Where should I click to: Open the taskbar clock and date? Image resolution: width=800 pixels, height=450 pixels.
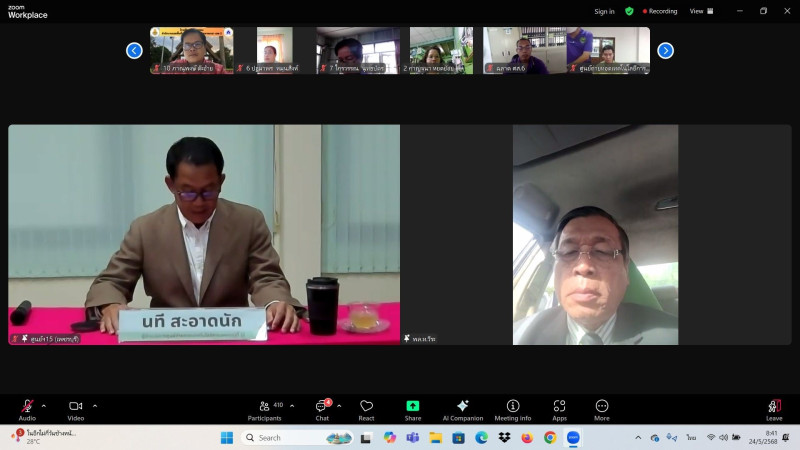[x=763, y=437]
